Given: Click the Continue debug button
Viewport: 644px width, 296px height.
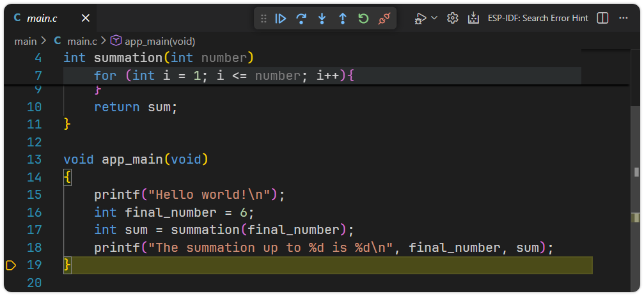Looking at the screenshot, I should point(281,19).
